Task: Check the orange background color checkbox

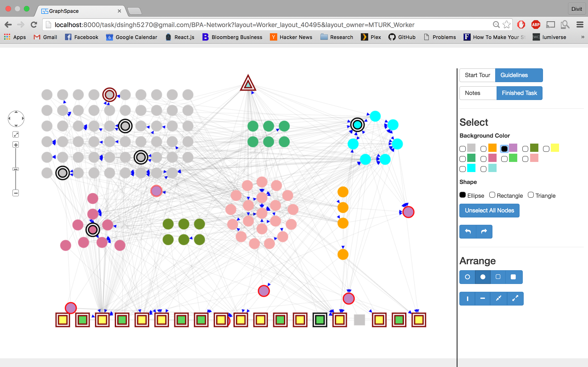Action: [x=483, y=149]
